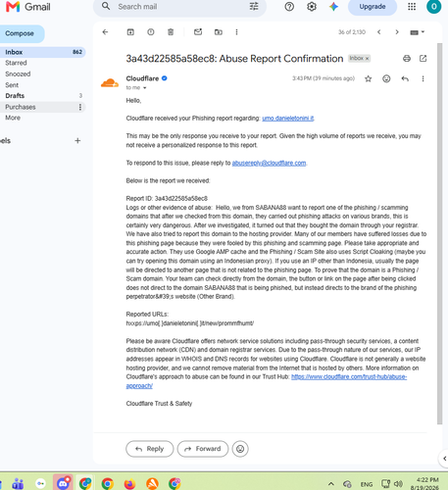The image size is (448, 490).
Task: Click the Forward button below the message
Action: pyautogui.click(x=203, y=449)
